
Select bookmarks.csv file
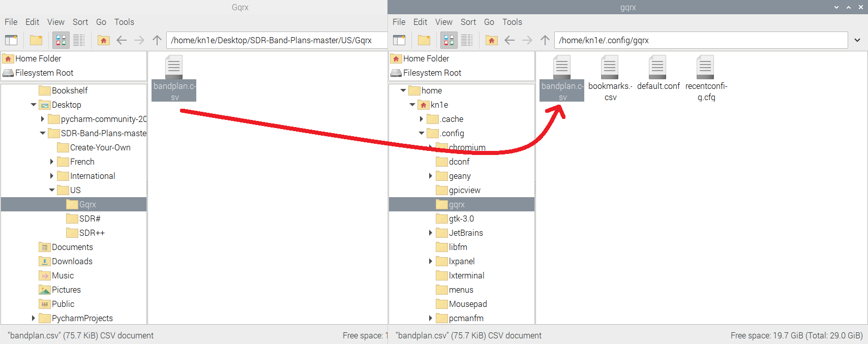pyautogui.click(x=610, y=78)
